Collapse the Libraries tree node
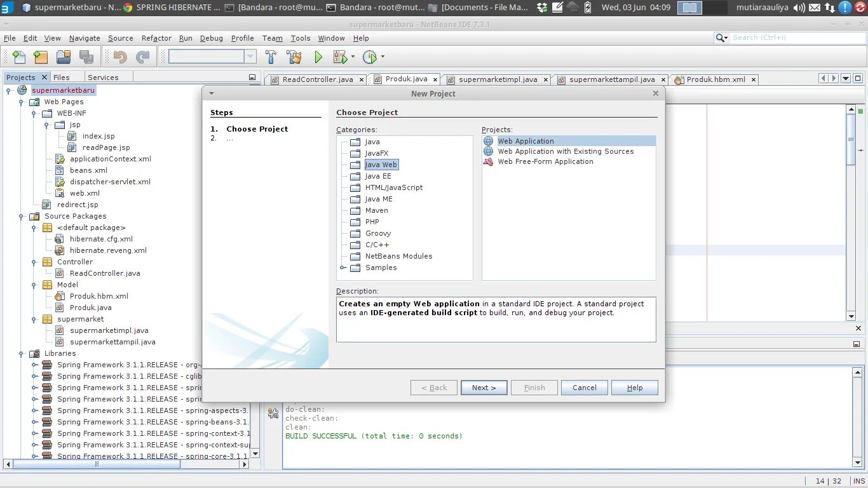The height and width of the screenshot is (488, 868). coord(22,353)
